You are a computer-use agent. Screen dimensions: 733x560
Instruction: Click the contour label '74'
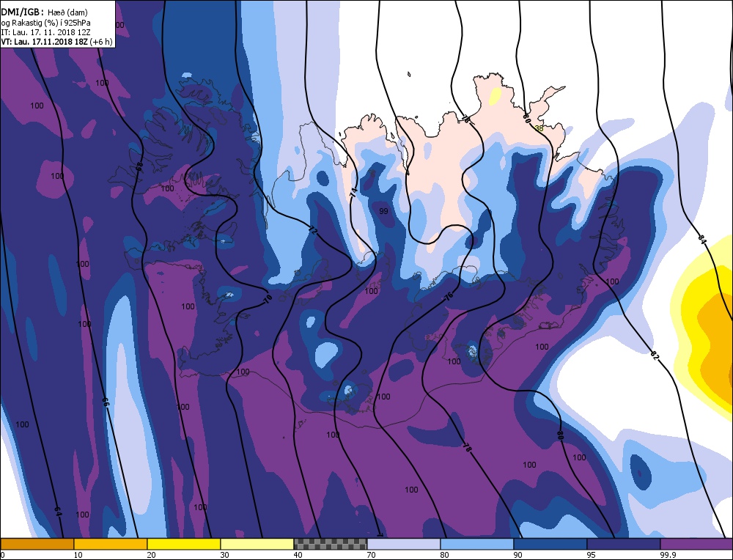(353, 192)
